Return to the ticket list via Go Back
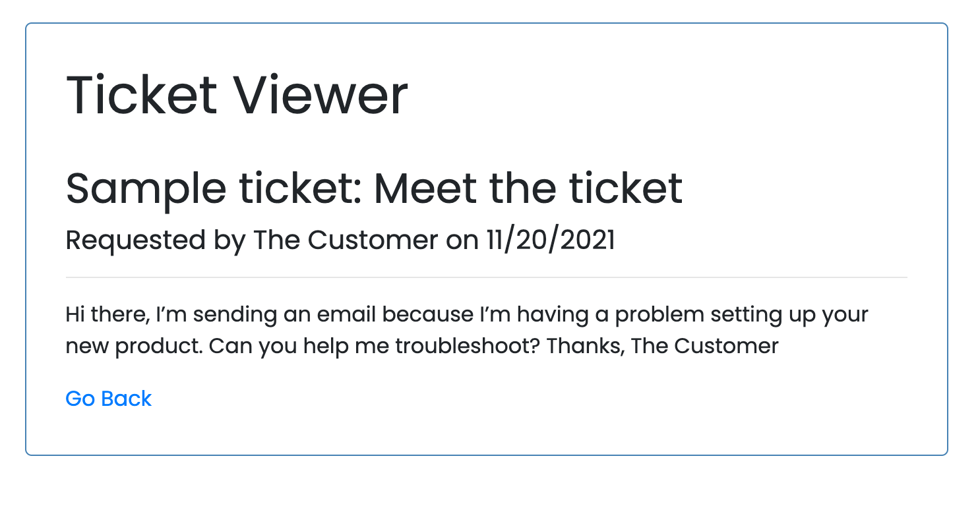 tap(108, 399)
